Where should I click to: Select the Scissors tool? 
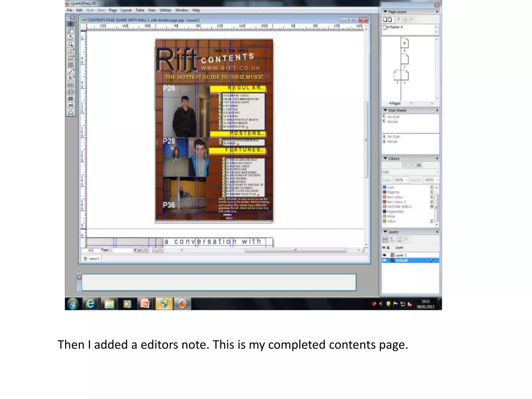click(70, 105)
